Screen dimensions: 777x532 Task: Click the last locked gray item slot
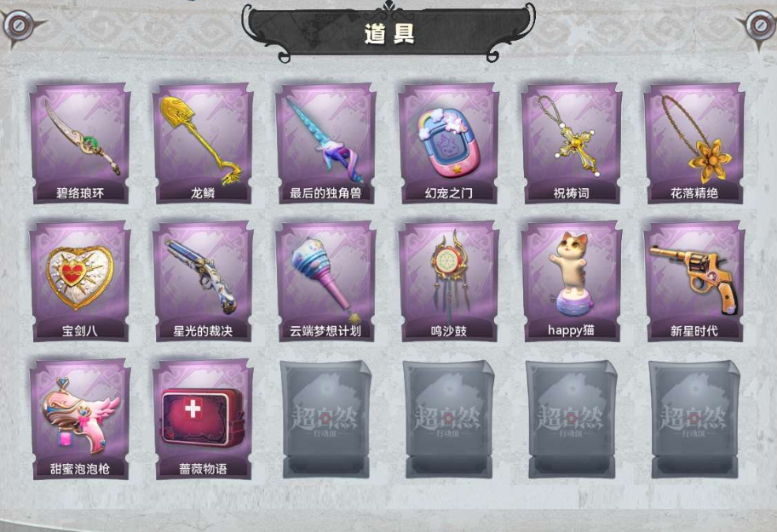click(694, 420)
